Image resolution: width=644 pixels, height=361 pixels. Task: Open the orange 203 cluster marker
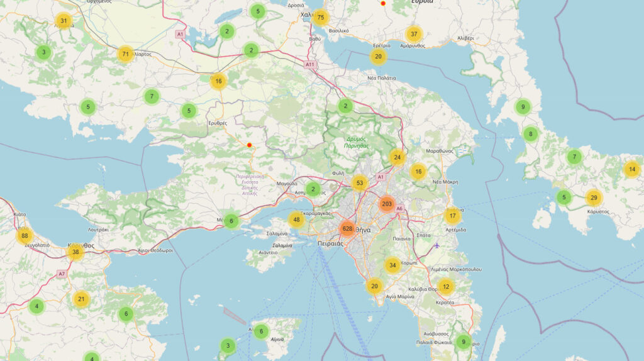pyautogui.click(x=387, y=204)
